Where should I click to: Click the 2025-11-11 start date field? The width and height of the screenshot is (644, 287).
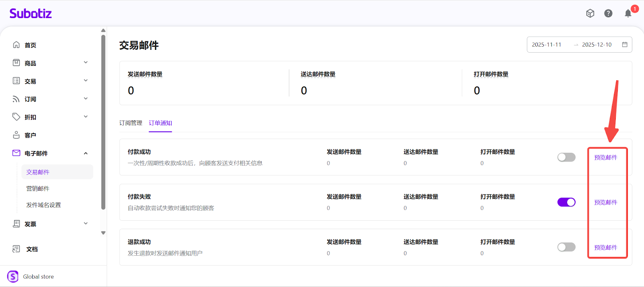(547, 45)
